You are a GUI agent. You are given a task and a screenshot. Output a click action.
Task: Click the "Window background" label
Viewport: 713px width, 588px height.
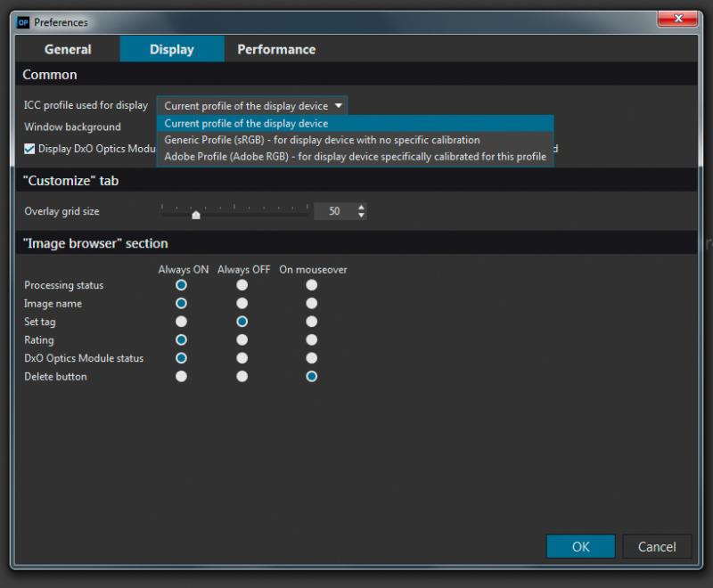coord(73,127)
